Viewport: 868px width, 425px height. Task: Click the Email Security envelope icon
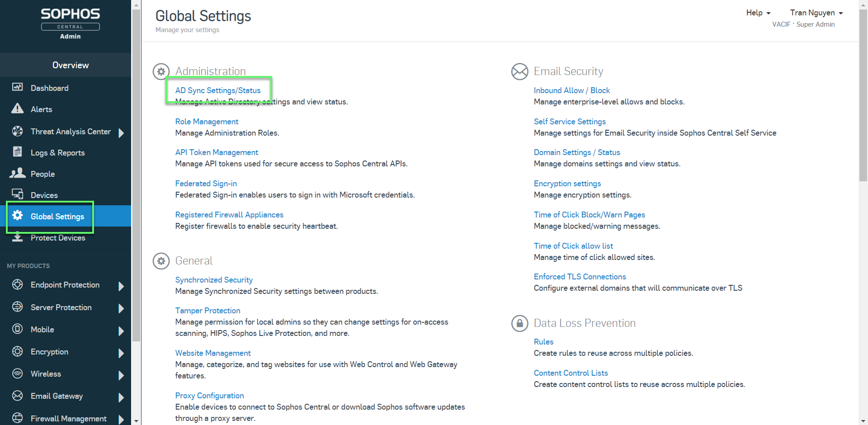coord(519,71)
